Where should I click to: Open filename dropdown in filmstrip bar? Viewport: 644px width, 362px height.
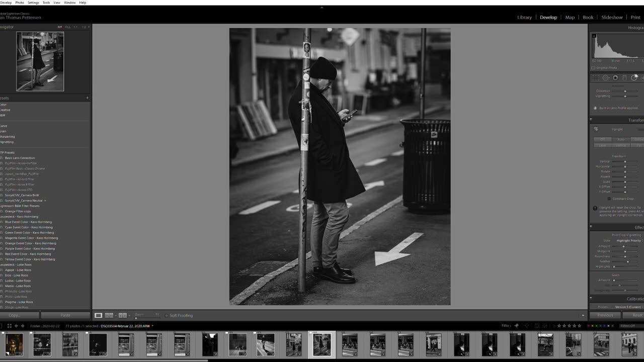tap(152, 326)
